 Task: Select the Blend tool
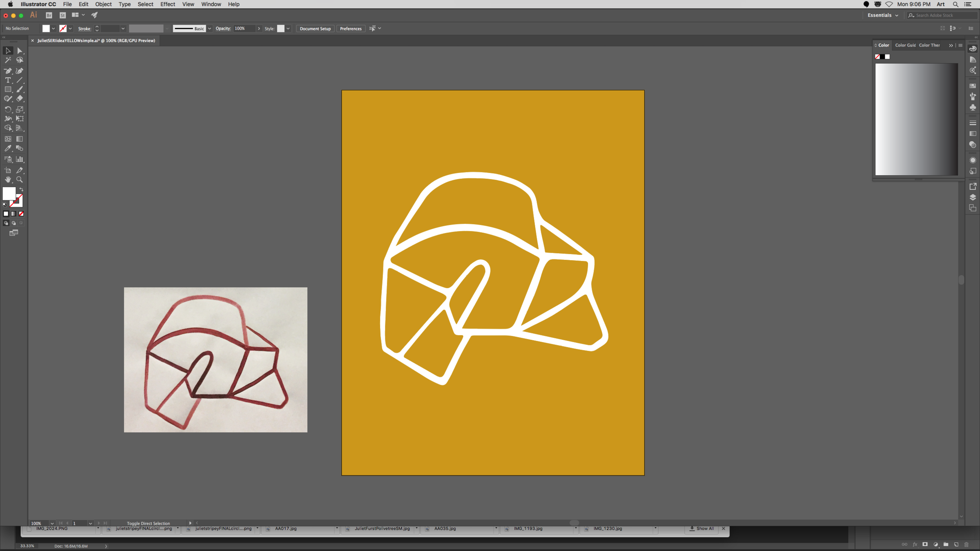click(20, 149)
